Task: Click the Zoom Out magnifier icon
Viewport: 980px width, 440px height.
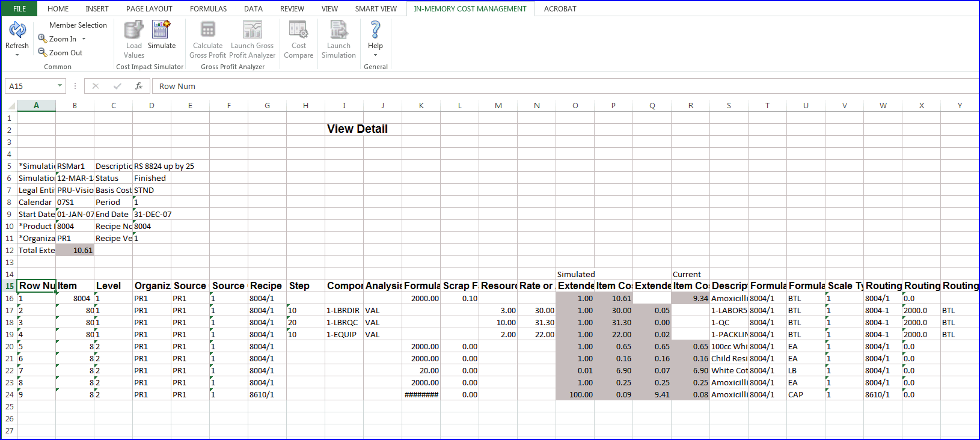Action: click(x=42, y=52)
